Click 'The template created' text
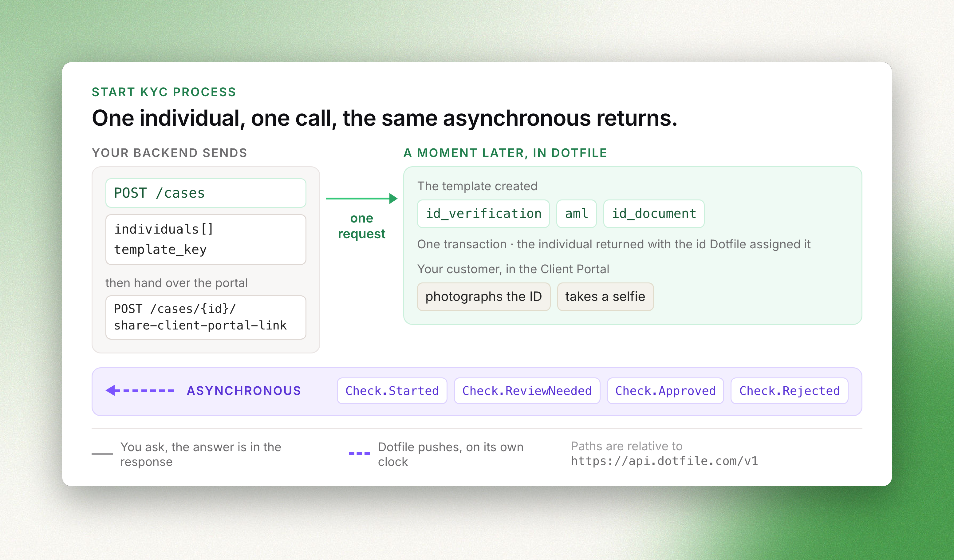The width and height of the screenshot is (954, 560). click(477, 186)
